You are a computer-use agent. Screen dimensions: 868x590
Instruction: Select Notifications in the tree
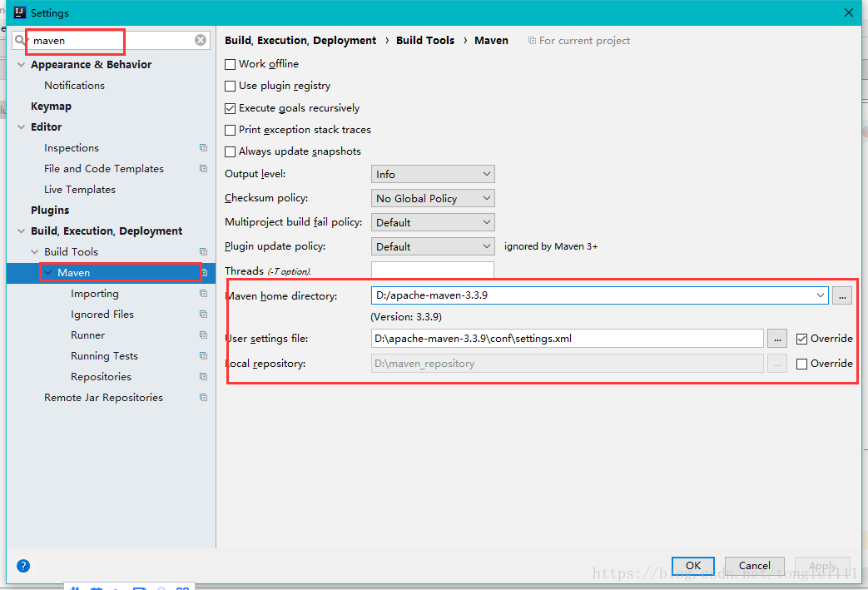pyautogui.click(x=74, y=85)
